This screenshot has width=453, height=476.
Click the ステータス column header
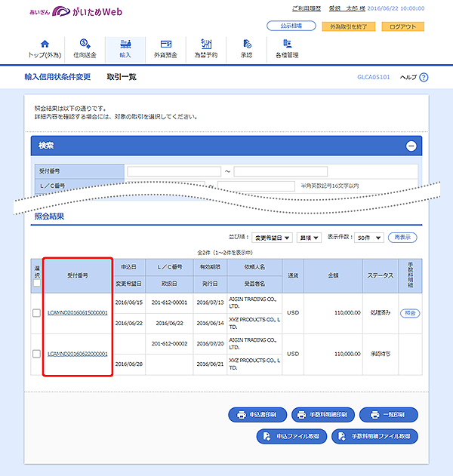point(381,275)
